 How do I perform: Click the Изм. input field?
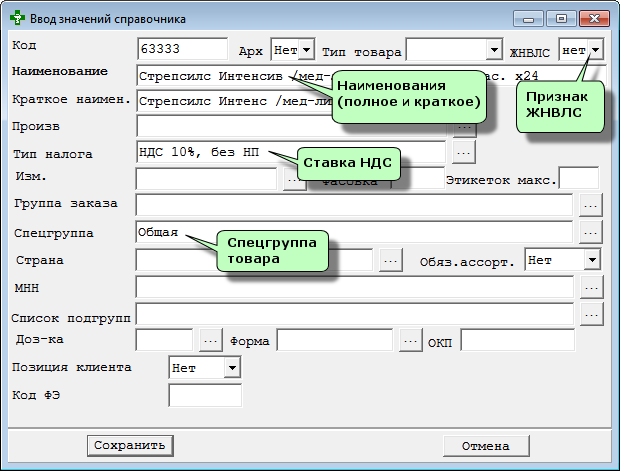pos(206,179)
